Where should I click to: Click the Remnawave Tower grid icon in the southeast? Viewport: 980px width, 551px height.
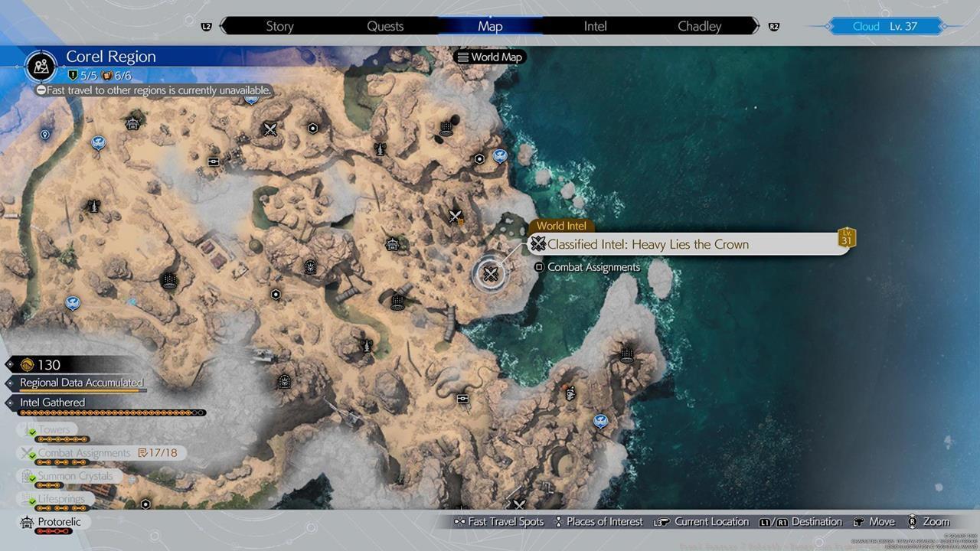coord(627,353)
